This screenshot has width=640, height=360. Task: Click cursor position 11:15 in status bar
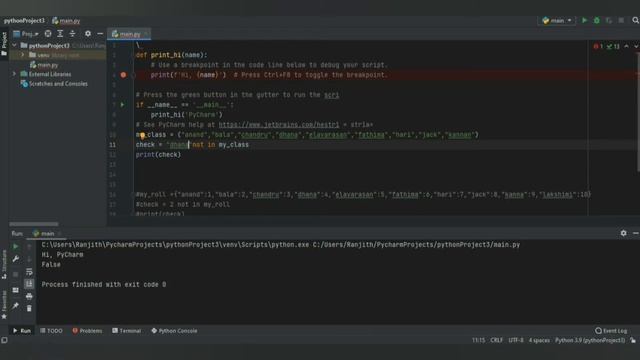(x=478, y=340)
